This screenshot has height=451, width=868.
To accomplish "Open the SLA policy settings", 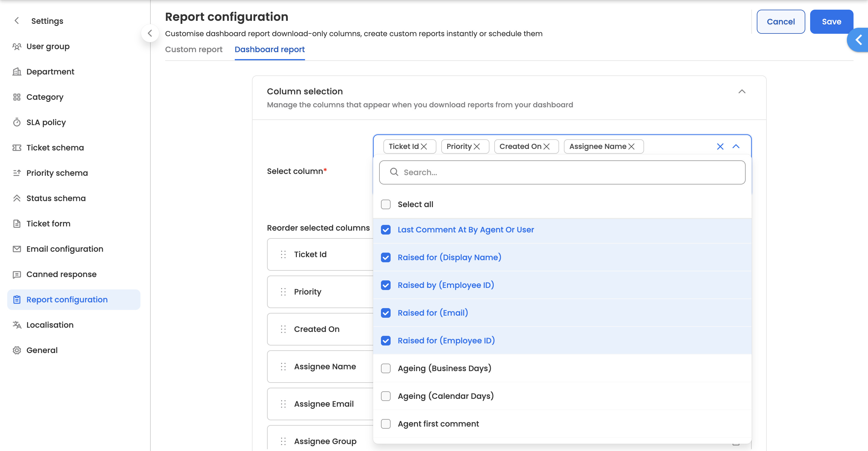I will pyautogui.click(x=46, y=122).
